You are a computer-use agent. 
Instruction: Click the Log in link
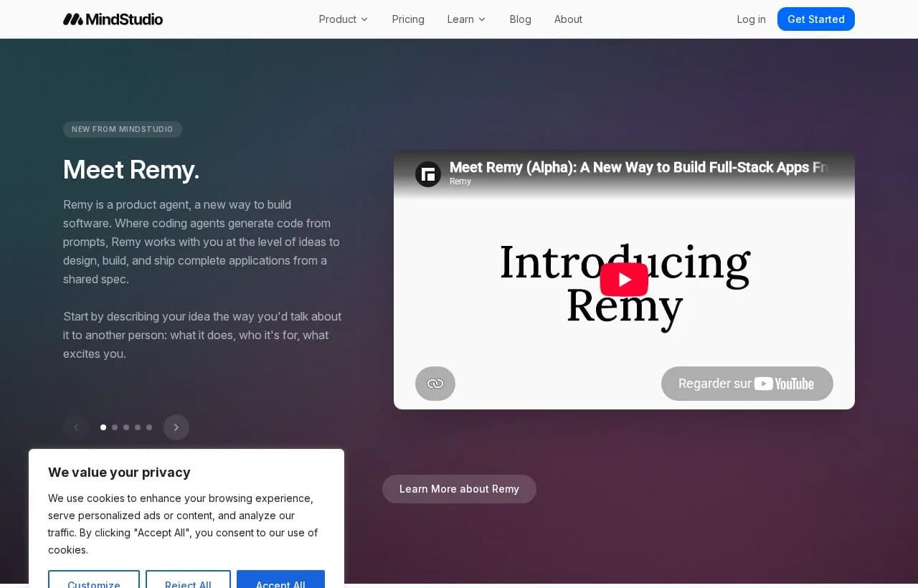point(751,19)
